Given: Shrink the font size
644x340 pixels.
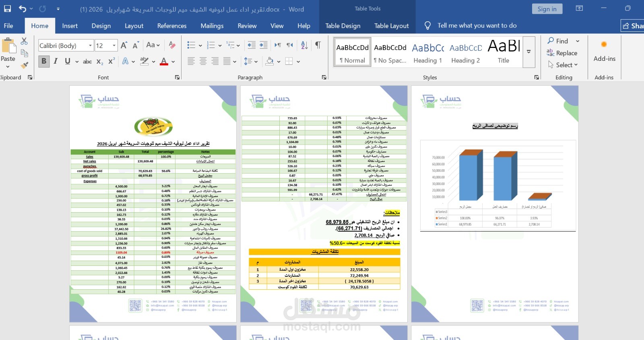Looking at the screenshot, I should pos(136,45).
